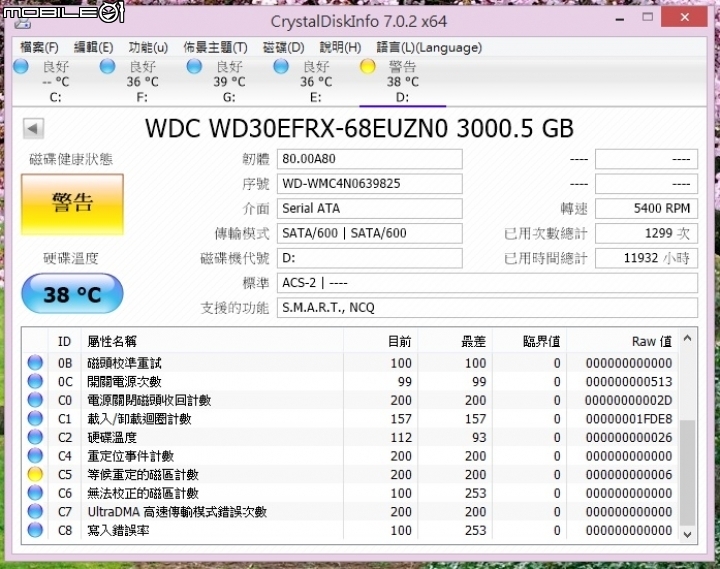
Task: Select the 載入/卸載迴圈計數 attribute row
Action: coord(350,418)
